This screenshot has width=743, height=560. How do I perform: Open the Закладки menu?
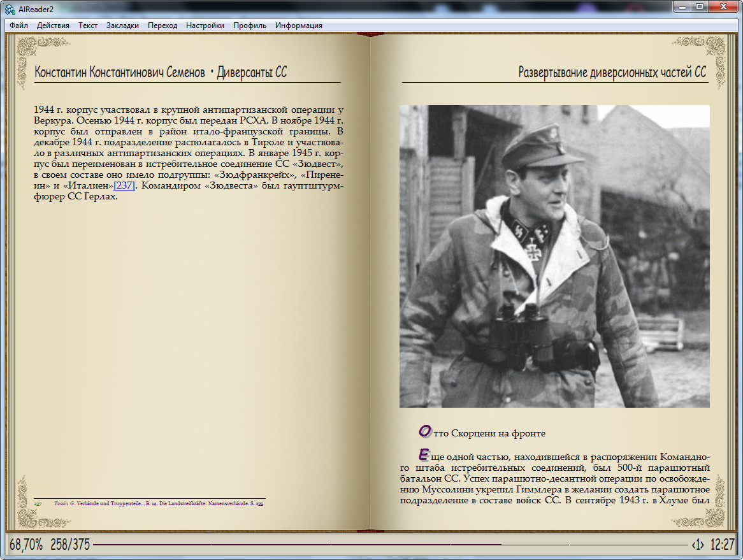(x=122, y=25)
